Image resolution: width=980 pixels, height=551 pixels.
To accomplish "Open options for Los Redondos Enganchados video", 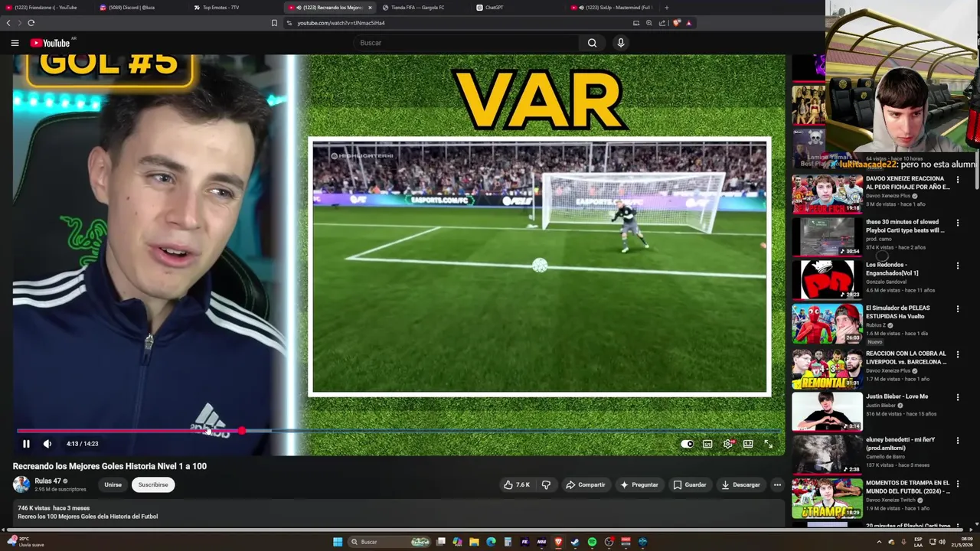I will pos(958,266).
